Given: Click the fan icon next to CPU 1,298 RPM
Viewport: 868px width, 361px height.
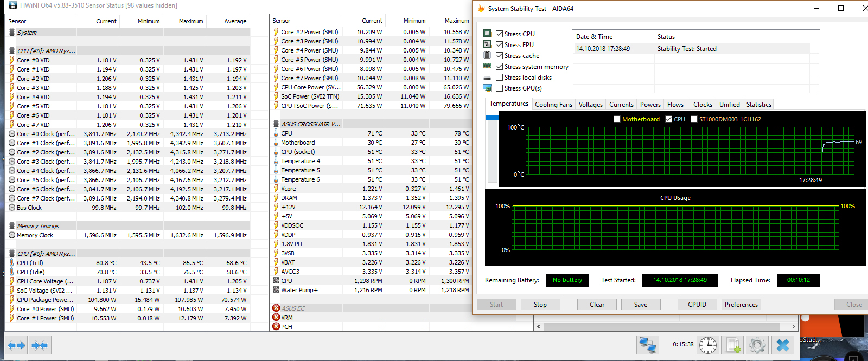Looking at the screenshot, I should (x=276, y=281).
